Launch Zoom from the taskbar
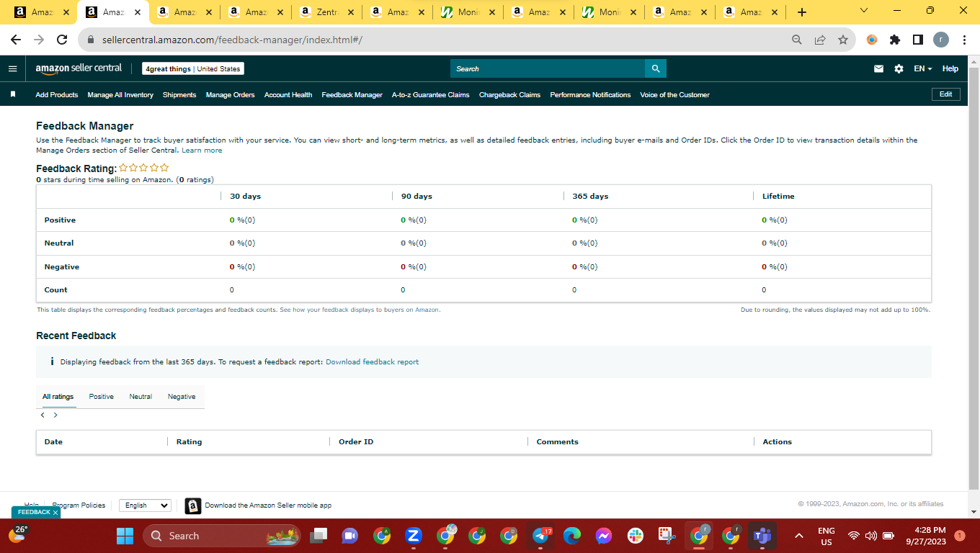The image size is (980, 553). 414,536
